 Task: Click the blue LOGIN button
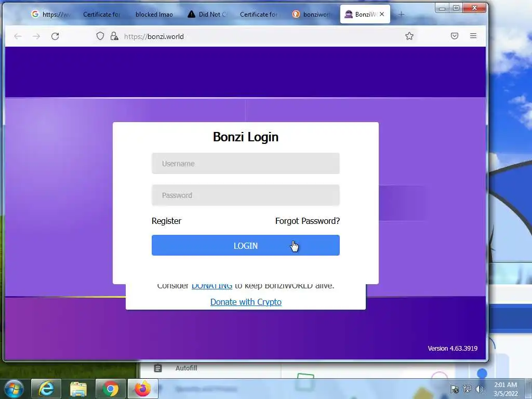pyautogui.click(x=246, y=245)
